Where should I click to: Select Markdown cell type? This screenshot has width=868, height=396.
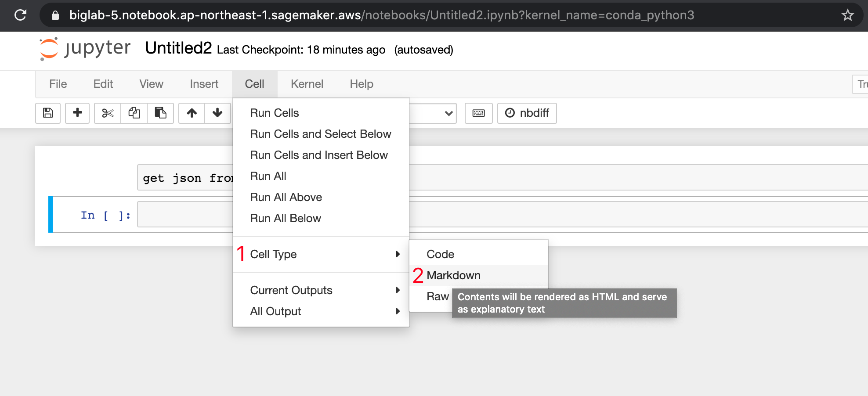[479, 275]
